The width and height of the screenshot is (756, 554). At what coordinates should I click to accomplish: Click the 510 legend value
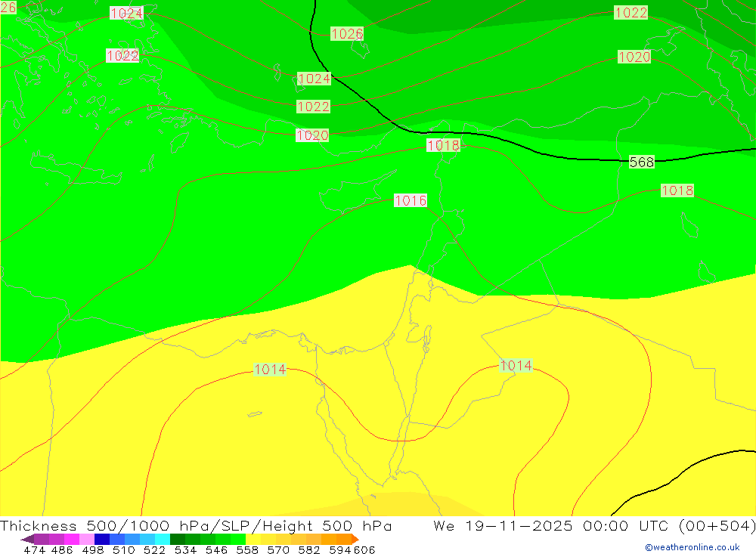(x=123, y=549)
